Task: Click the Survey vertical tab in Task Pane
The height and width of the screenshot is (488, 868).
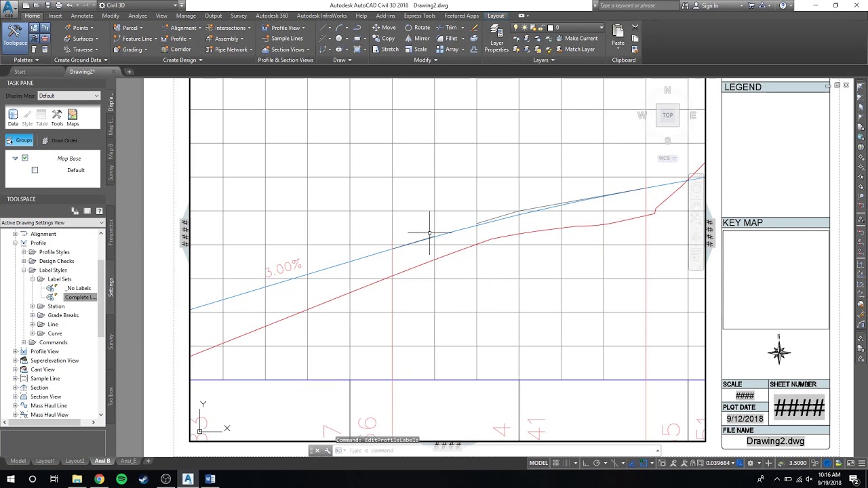Action: point(111,171)
